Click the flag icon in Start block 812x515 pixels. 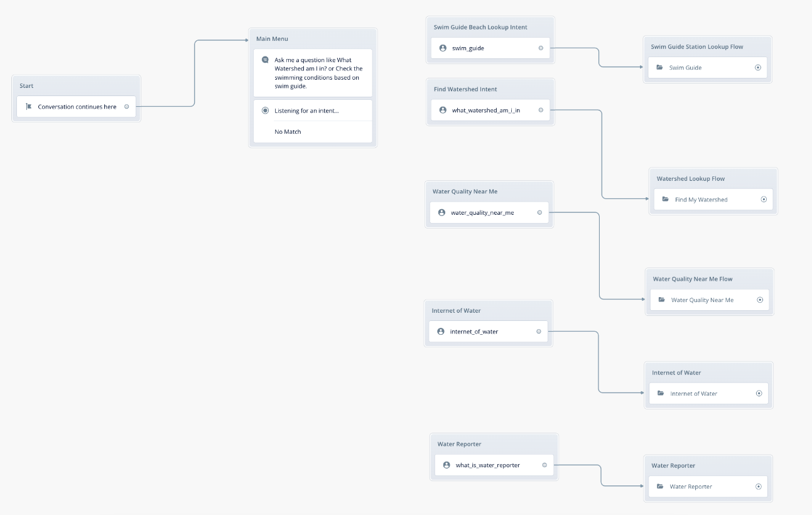28,107
